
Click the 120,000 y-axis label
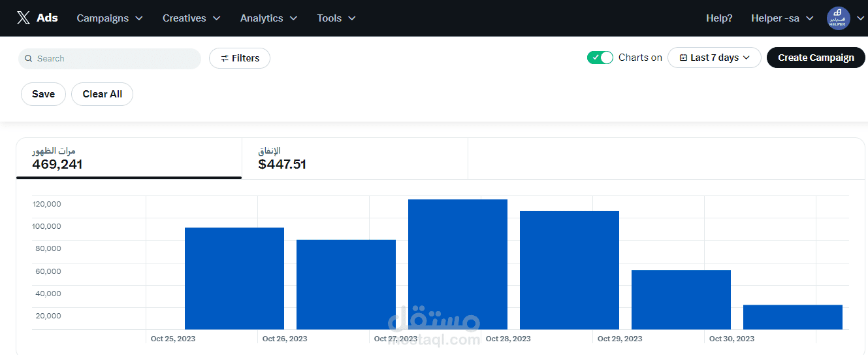point(46,204)
